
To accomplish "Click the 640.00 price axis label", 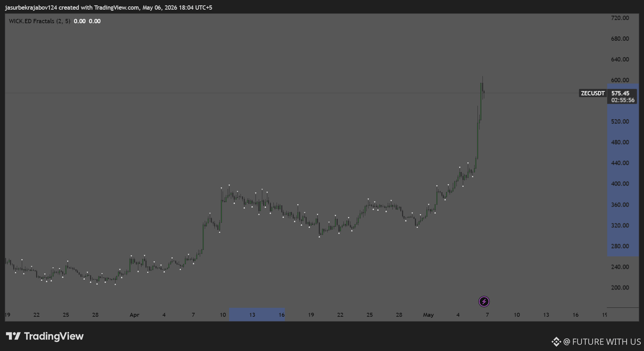I will 620,59.
